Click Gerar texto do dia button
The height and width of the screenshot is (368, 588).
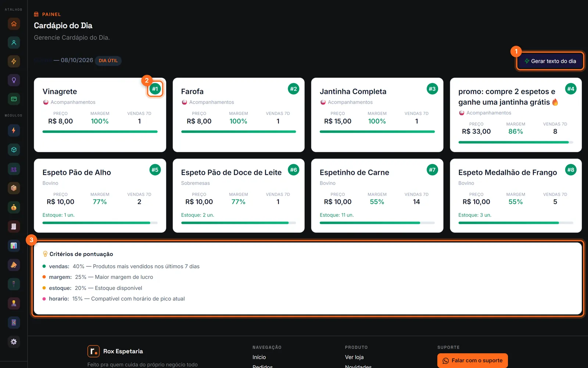(x=550, y=61)
